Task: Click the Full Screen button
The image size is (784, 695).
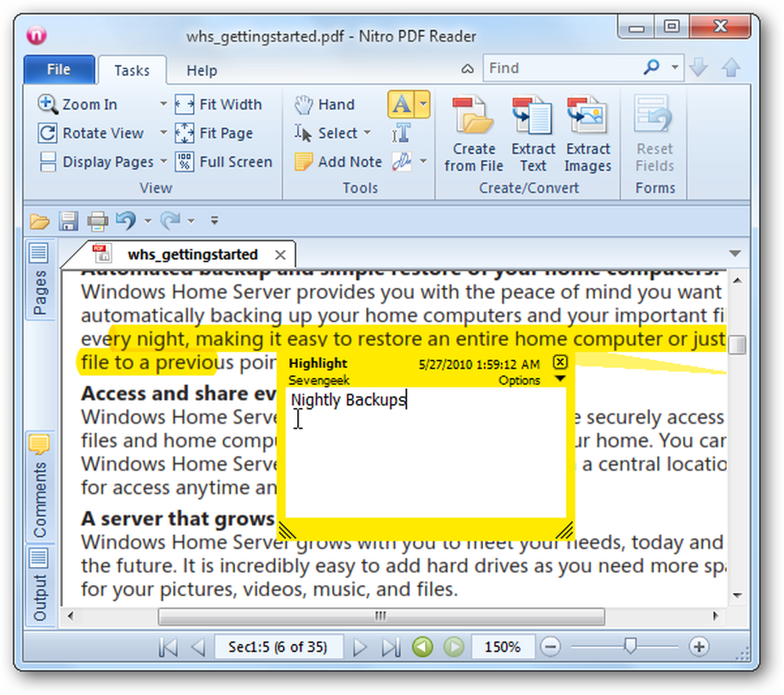Action: click(x=223, y=162)
